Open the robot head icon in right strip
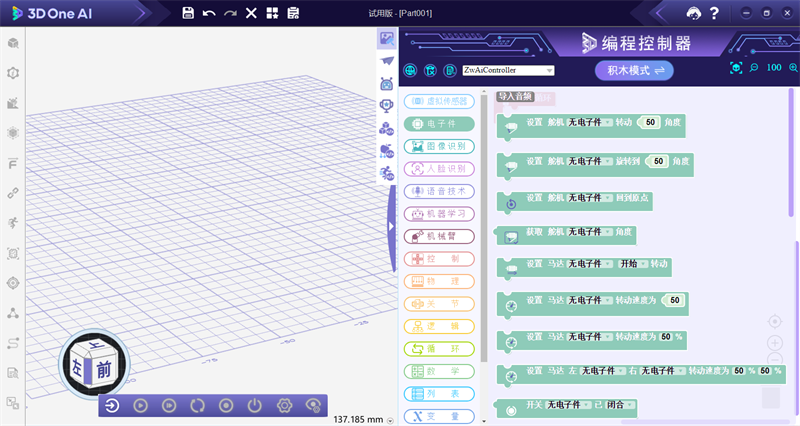 387,84
